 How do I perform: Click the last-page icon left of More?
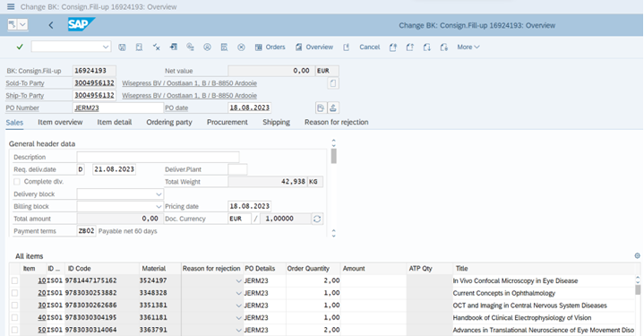point(443,47)
